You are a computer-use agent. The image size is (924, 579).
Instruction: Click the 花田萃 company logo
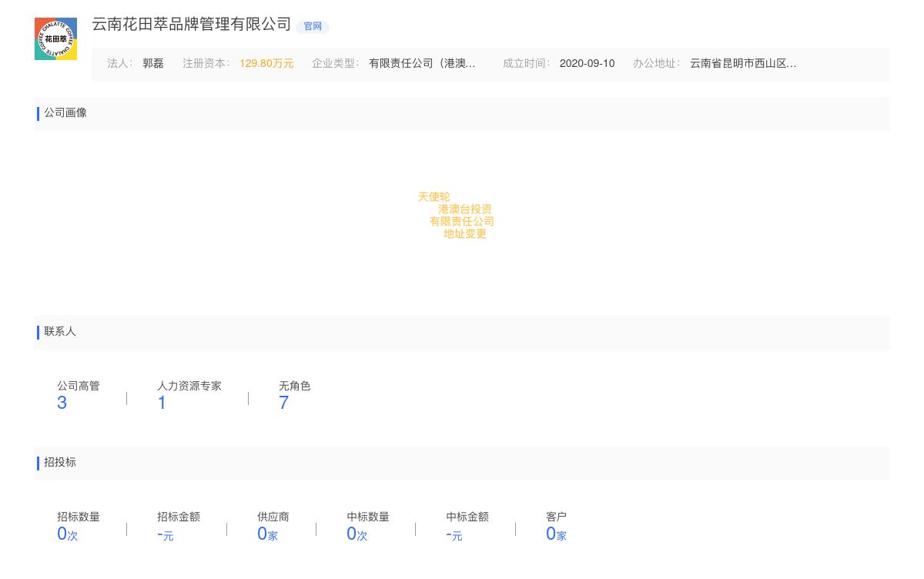pos(55,38)
